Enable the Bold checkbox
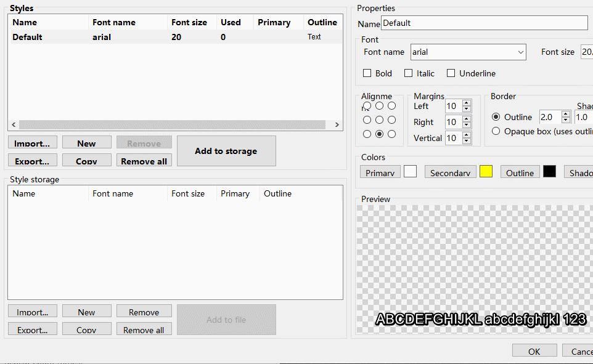 pos(367,73)
